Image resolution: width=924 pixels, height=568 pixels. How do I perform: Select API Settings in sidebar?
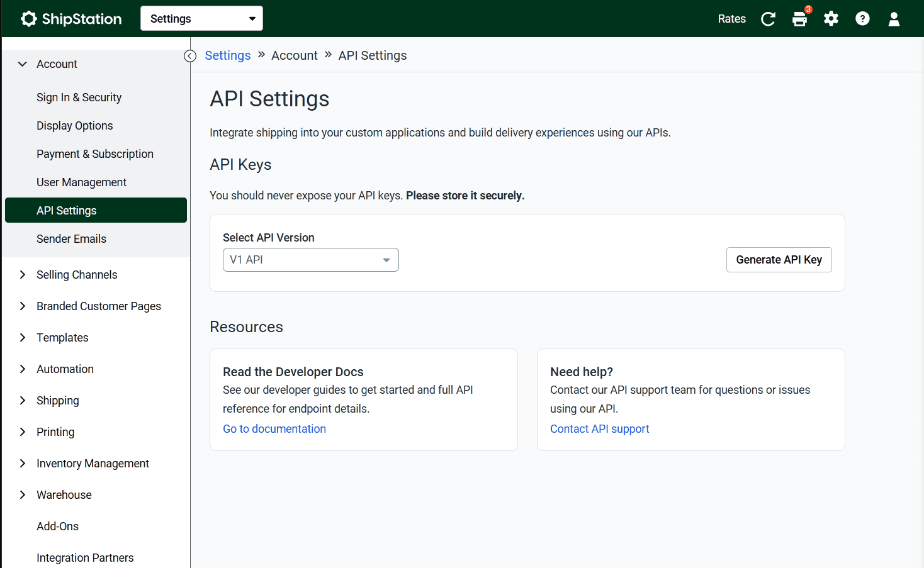click(x=96, y=210)
